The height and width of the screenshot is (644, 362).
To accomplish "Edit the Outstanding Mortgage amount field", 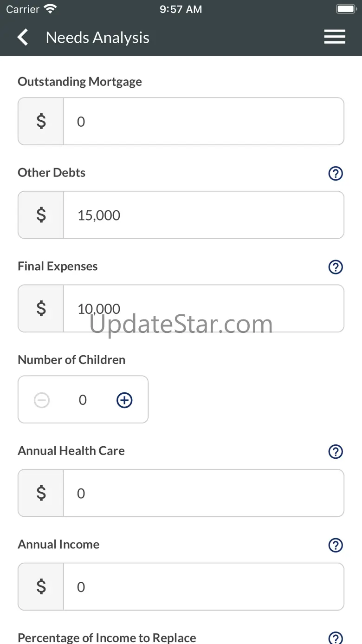I will 203,122.
